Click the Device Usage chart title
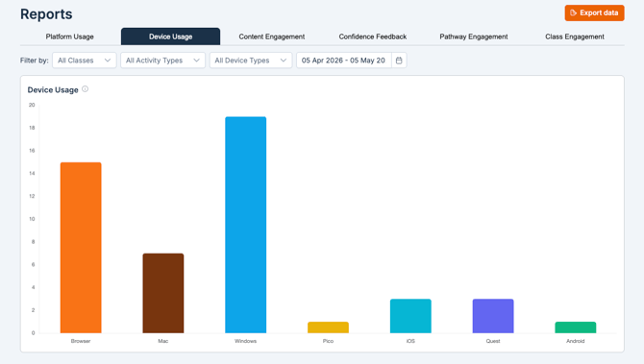 pos(53,90)
